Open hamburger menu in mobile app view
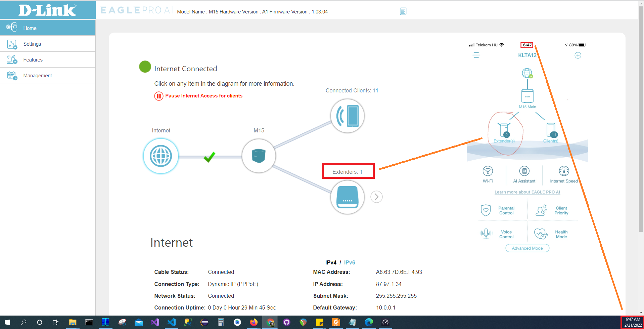644x329 pixels. click(x=476, y=55)
